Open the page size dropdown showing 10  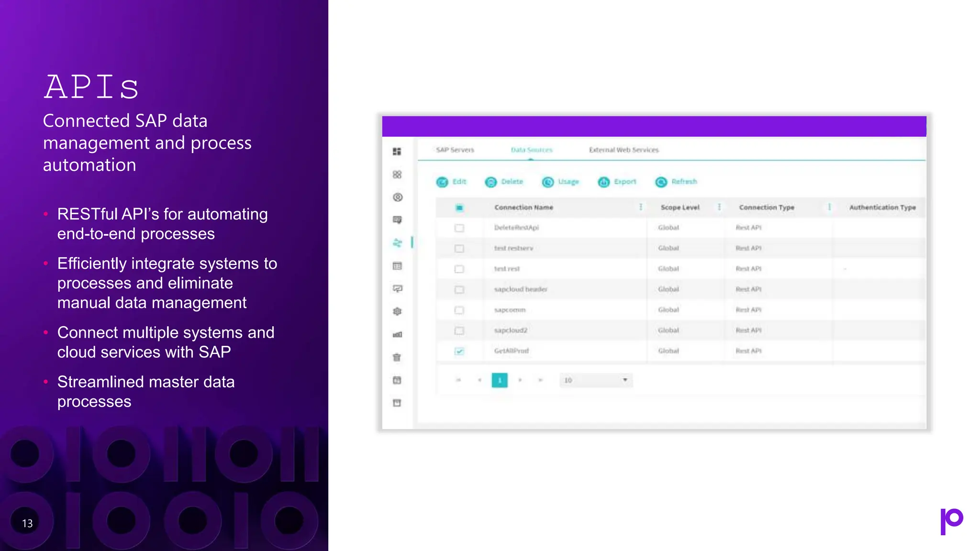(x=596, y=380)
